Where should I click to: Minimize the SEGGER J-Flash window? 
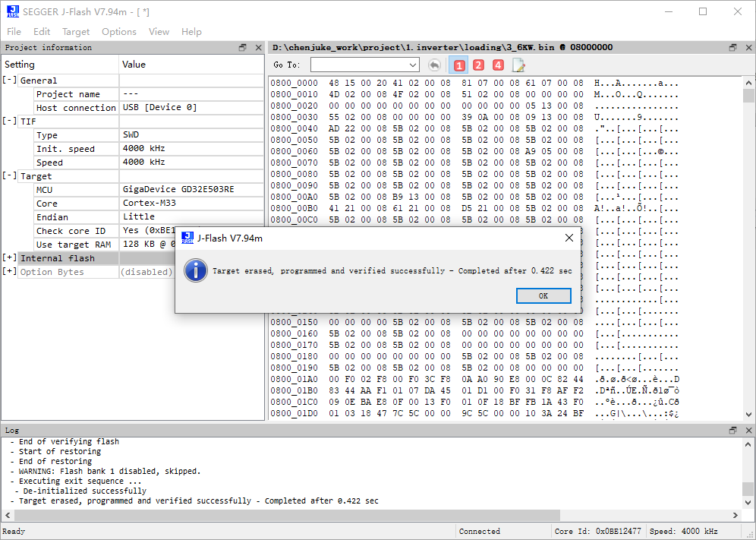tap(668, 11)
